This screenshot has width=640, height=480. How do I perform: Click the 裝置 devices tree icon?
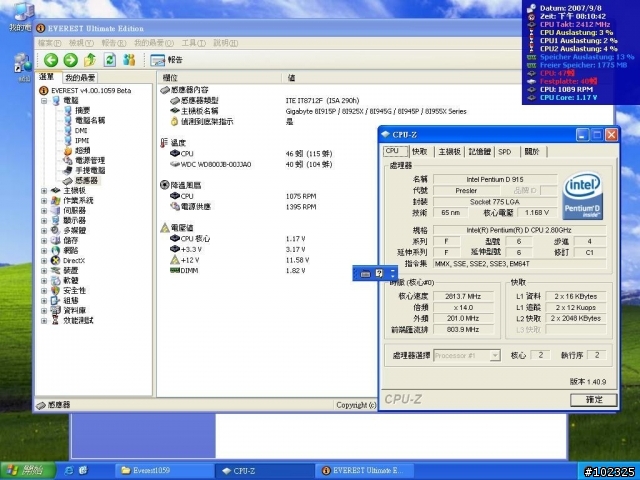tap(56, 271)
